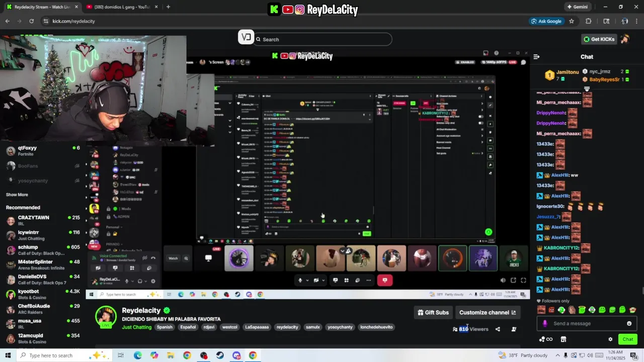Show hidden icons chevron in system tray

557,355
